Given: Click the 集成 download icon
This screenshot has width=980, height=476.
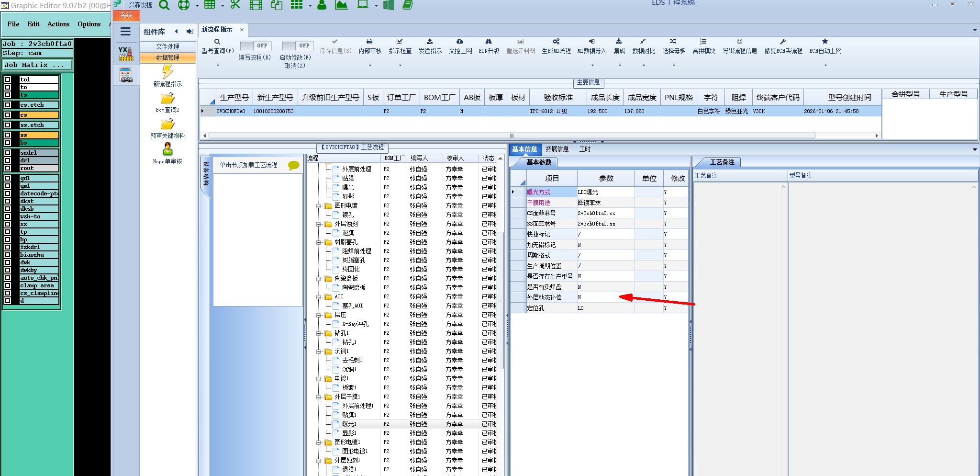Looking at the screenshot, I should click(x=619, y=42).
